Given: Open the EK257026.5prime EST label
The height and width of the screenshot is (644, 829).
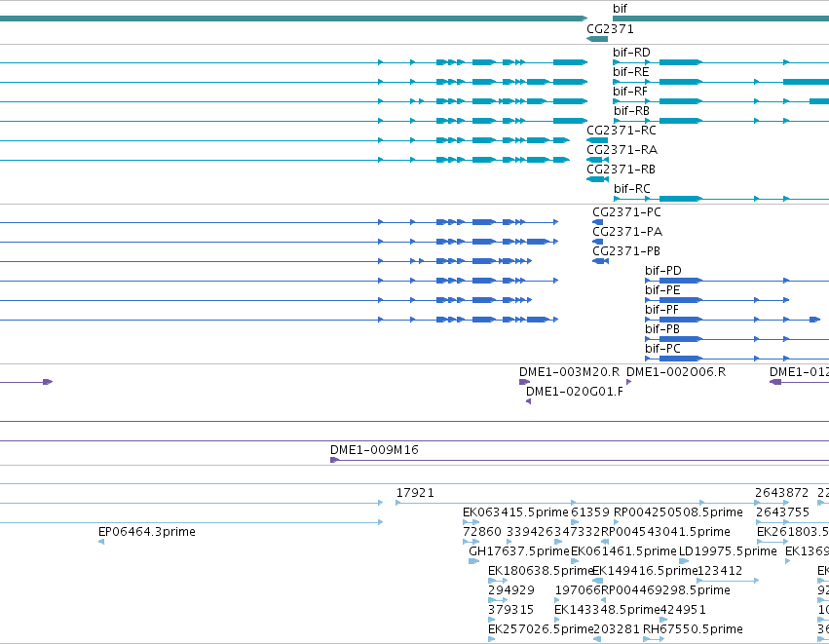Looking at the screenshot, I should click(541, 629).
